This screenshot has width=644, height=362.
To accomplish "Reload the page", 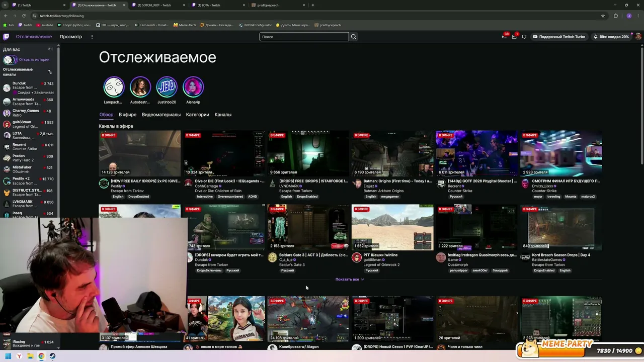I will coord(24,16).
